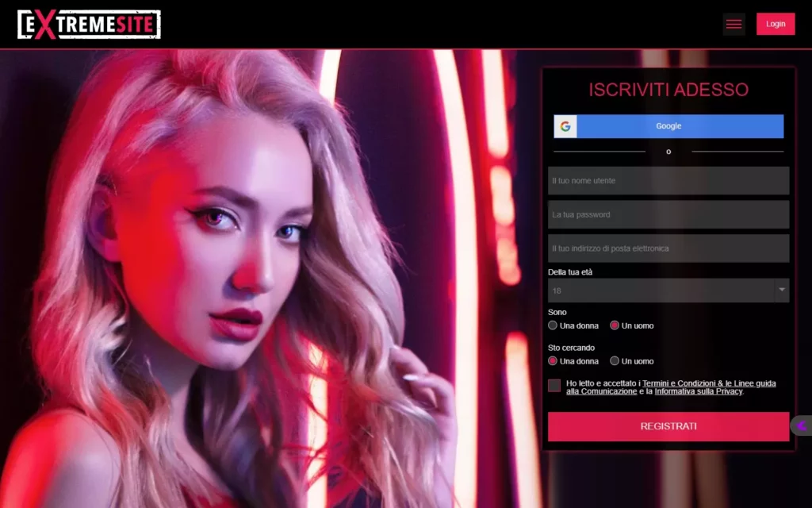Click the Google 'G' logo icon
Image resolution: width=812 pixels, height=508 pixels.
pyautogui.click(x=565, y=126)
